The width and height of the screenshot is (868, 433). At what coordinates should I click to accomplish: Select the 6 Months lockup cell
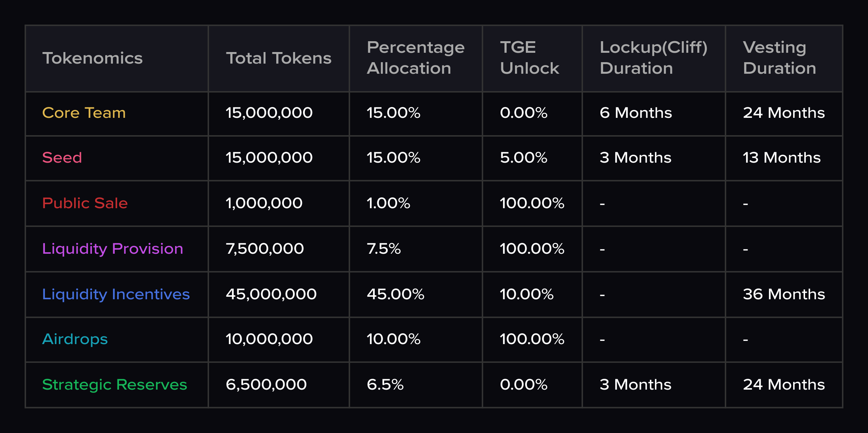pyautogui.click(x=635, y=113)
